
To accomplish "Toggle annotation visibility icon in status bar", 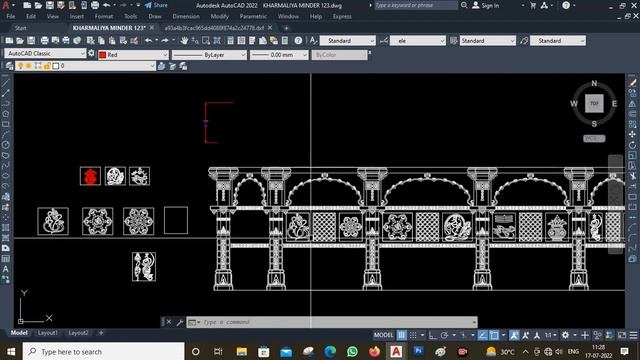I will tap(514, 335).
